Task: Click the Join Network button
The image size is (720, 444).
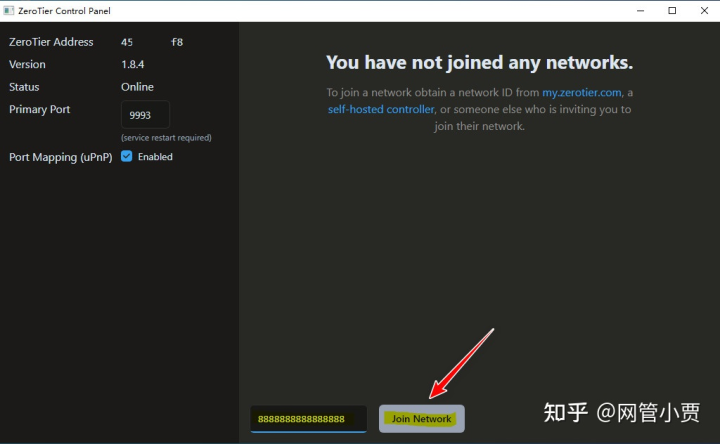Action: (422, 418)
